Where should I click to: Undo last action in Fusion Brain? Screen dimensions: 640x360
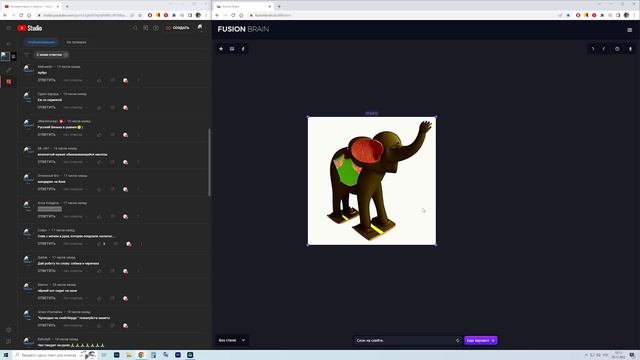click(593, 49)
